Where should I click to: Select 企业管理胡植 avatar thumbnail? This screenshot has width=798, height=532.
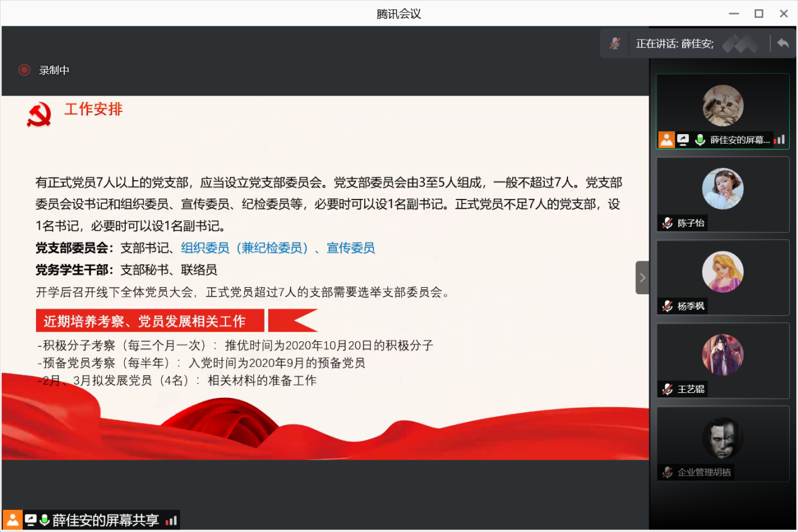722,438
